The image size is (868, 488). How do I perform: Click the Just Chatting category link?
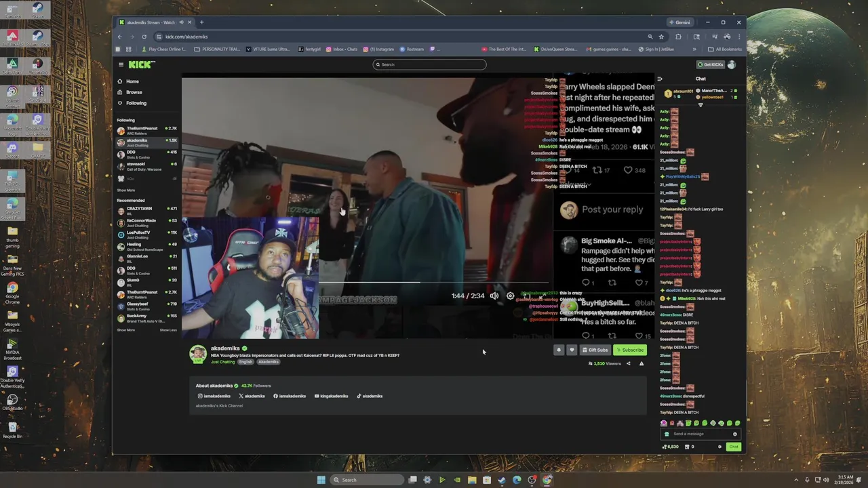click(x=222, y=362)
